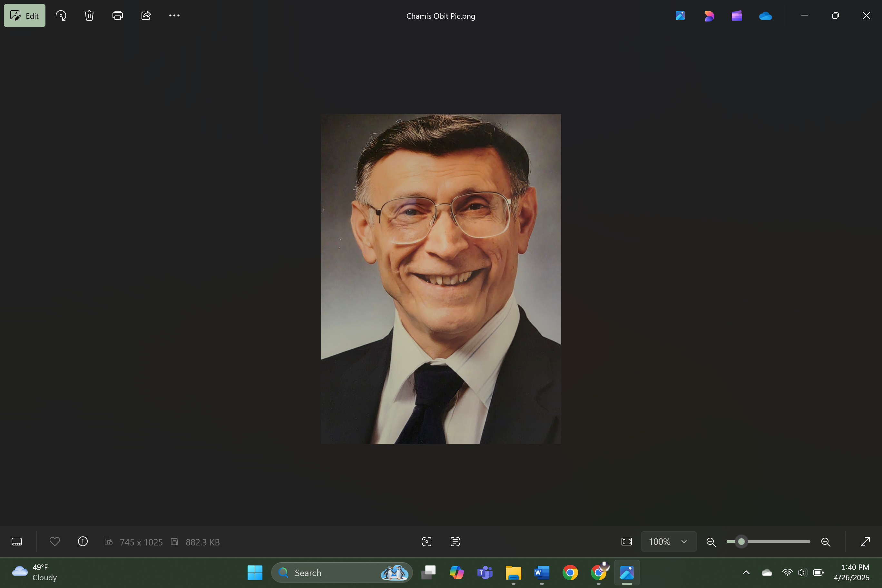Click the zoom out magnifier
Image resolution: width=882 pixels, height=588 pixels.
pyautogui.click(x=710, y=542)
